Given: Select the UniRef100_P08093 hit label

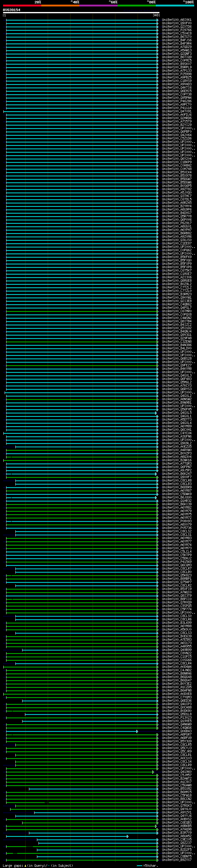Looking at the screenshot, I should point(176,521).
